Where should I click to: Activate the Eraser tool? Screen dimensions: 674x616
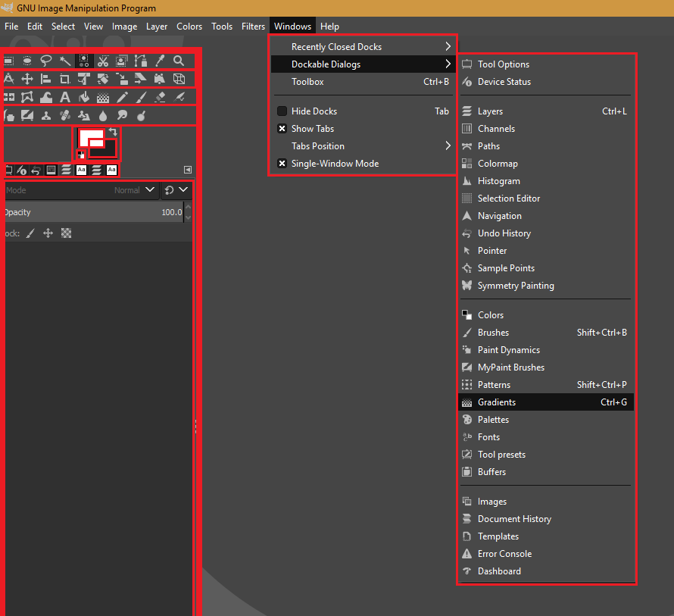coord(158,96)
